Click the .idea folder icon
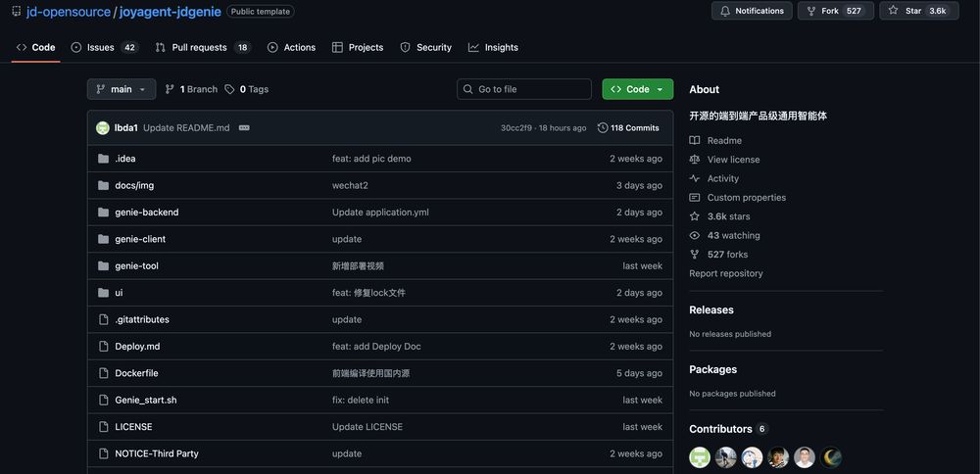Image resolution: width=980 pixels, height=474 pixels. pyautogui.click(x=104, y=159)
